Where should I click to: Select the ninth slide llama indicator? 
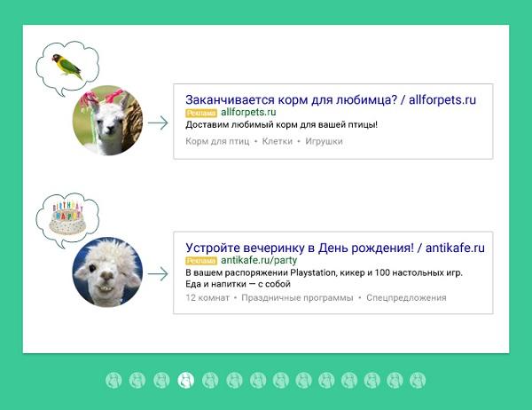point(303,380)
